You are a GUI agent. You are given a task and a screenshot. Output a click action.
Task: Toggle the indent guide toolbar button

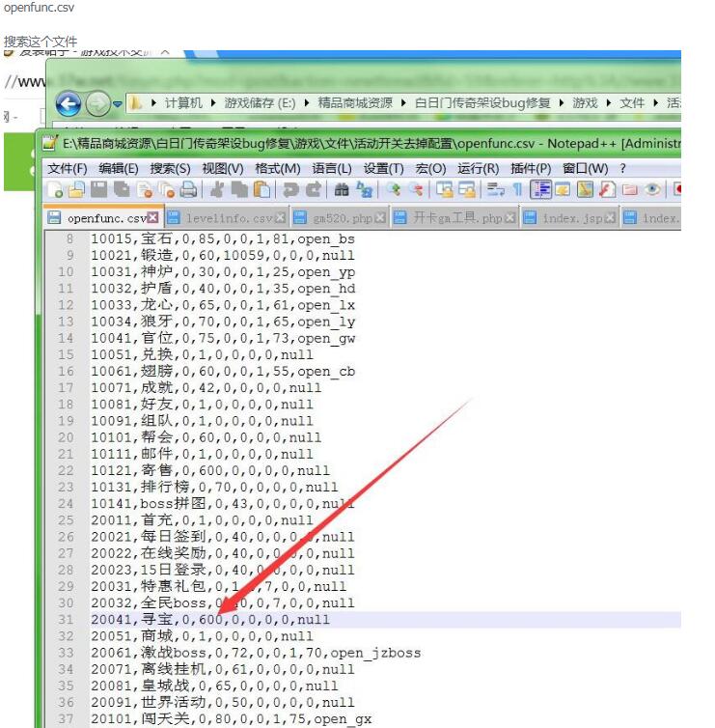(540, 190)
